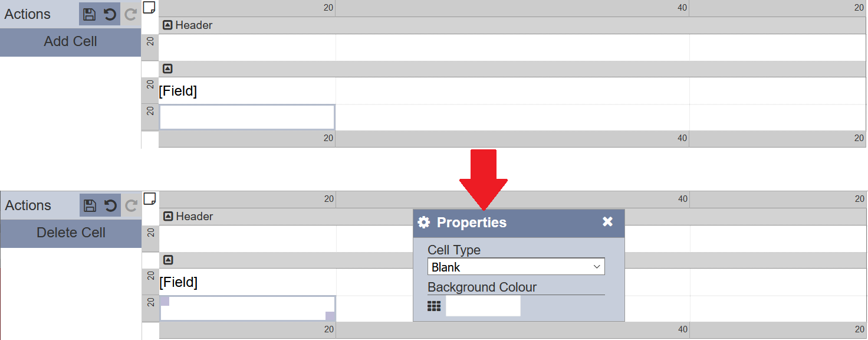
Task: Select the [Field] cell in top grid
Action: 247,91
